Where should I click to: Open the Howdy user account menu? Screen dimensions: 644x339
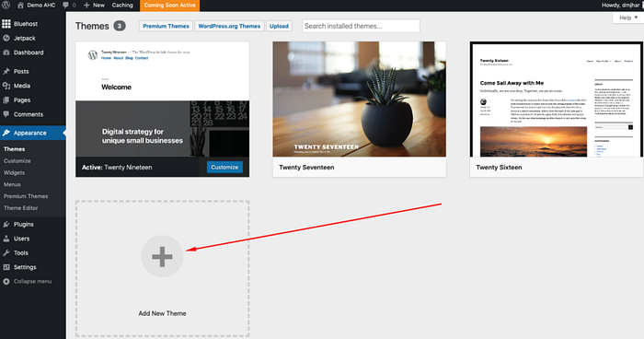point(622,6)
